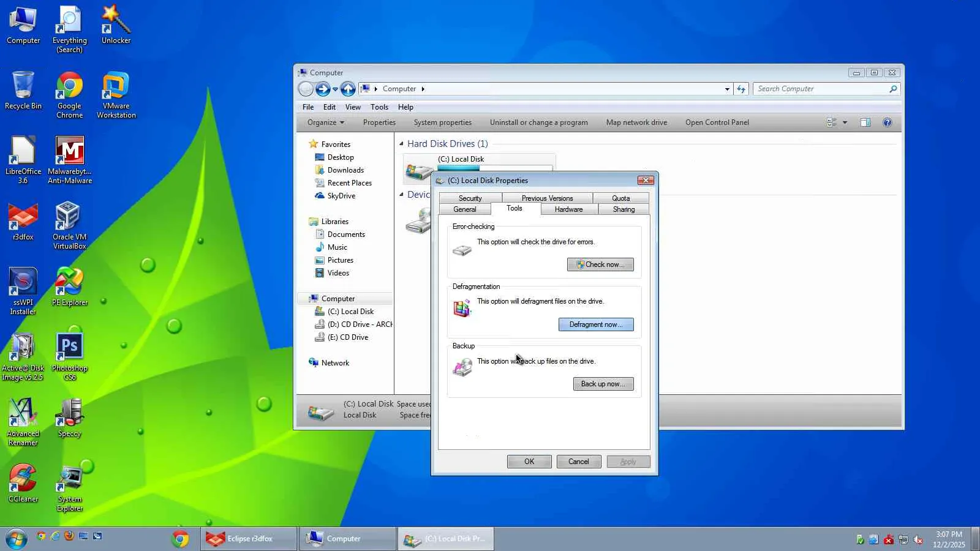Image resolution: width=980 pixels, height=551 pixels.
Task: Click the Windows Start button
Action: [x=16, y=539]
